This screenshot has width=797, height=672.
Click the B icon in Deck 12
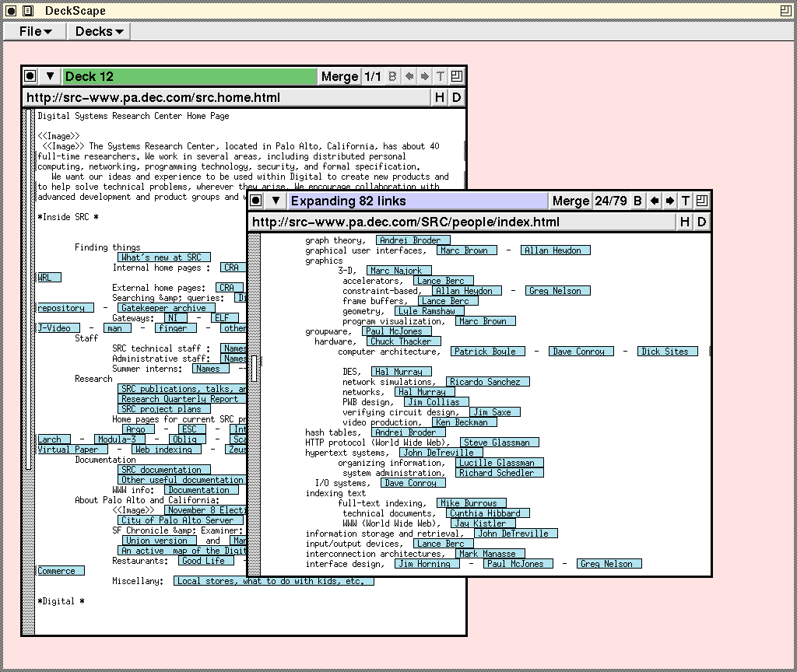(x=392, y=77)
